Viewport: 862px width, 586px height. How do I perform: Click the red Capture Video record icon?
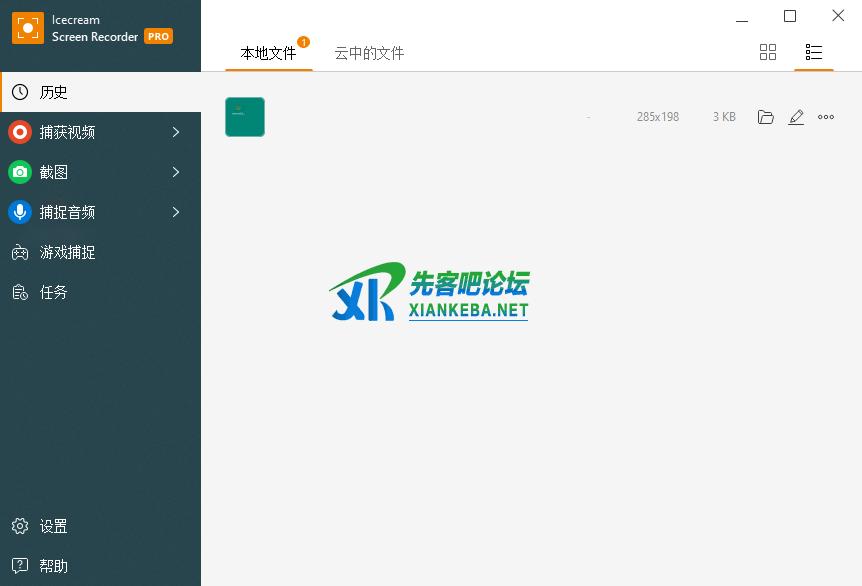(x=20, y=132)
